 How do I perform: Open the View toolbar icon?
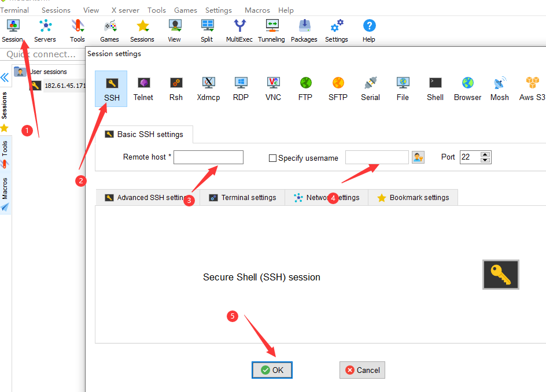click(175, 31)
